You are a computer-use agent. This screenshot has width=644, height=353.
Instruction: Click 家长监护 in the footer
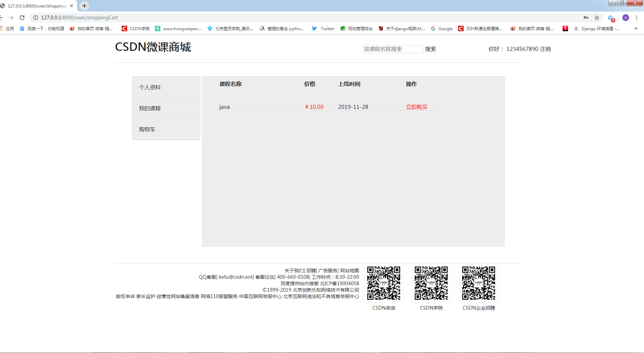click(x=146, y=296)
